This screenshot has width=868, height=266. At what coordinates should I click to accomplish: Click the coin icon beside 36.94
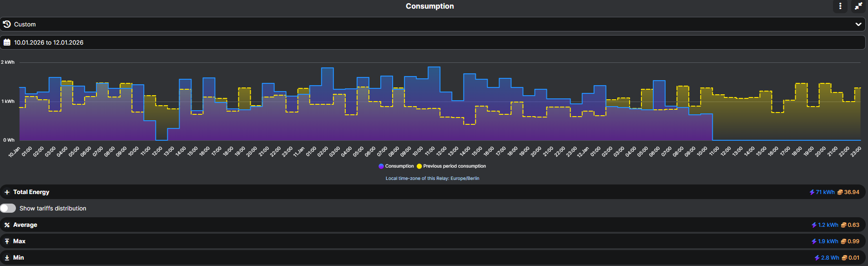click(840, 192)
